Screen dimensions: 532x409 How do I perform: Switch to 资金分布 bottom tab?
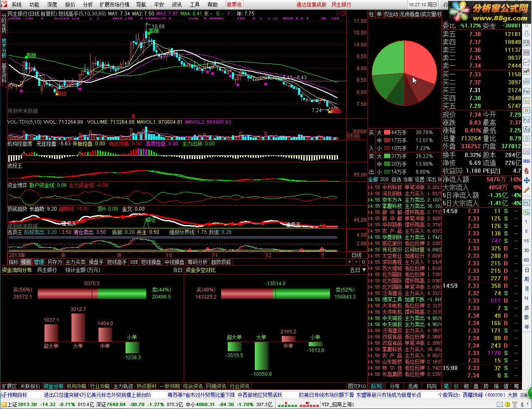click(53, 386)
